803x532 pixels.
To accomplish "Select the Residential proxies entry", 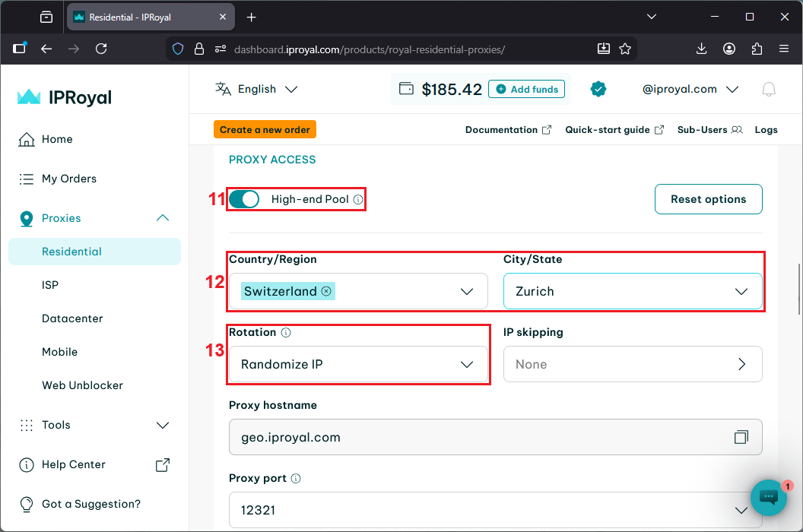I will point(95,252).
